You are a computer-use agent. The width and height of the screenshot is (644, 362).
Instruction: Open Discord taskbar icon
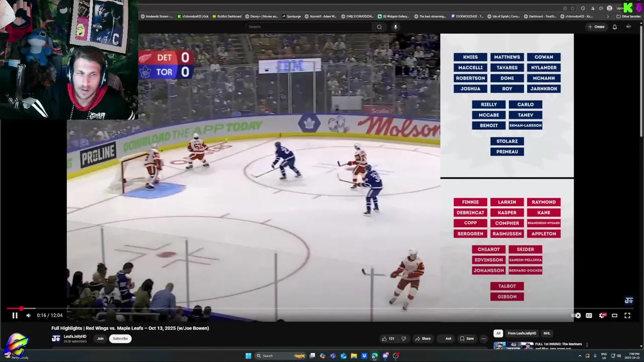[x=385, y=355]
